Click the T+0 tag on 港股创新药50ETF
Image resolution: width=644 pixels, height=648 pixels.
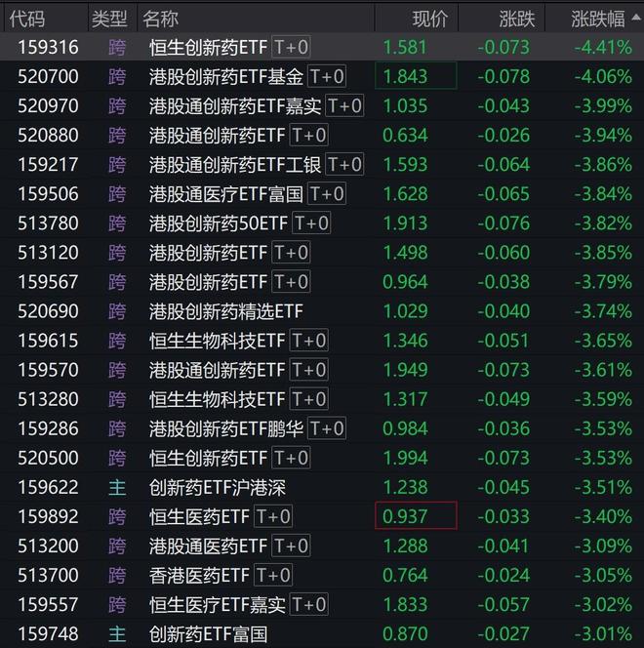pyautogui.click(x=311, y=223)
